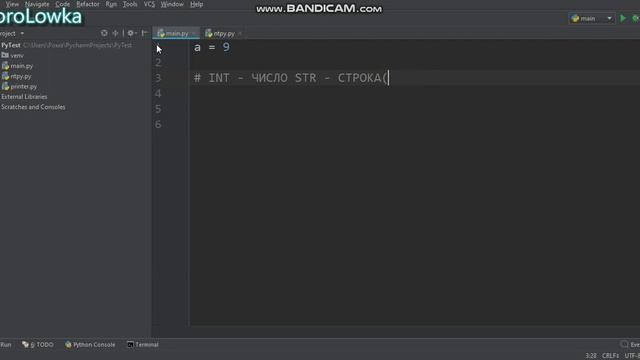Select main.py in project tree

click(x=22, y=66)
